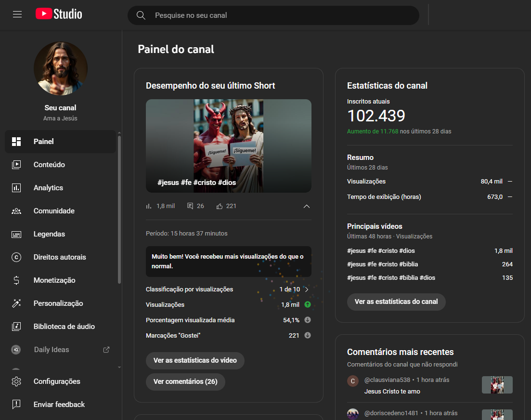Screen dimensions: 531x420
Task: Click the Período: 15 horas 37 minutos text
Action: tap(187, 234)
